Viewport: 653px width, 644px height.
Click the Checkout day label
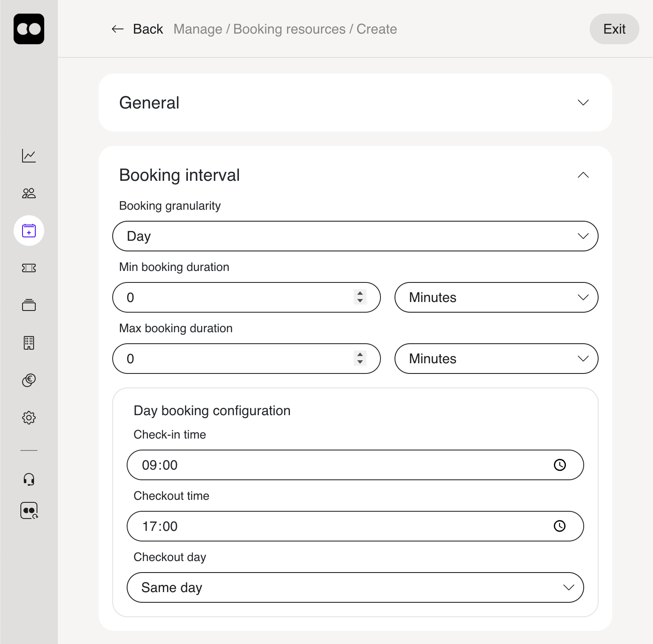pyautogui.click(x=170, y=557)
